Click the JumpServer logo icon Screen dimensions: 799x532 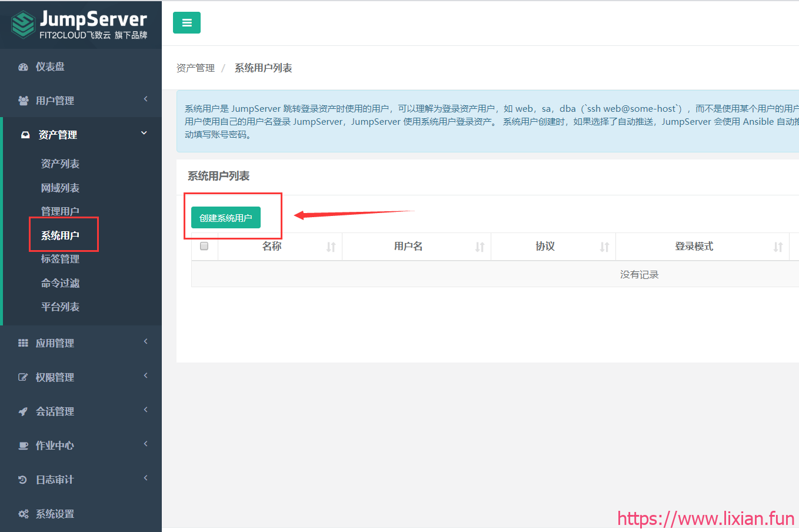[23, 25]
